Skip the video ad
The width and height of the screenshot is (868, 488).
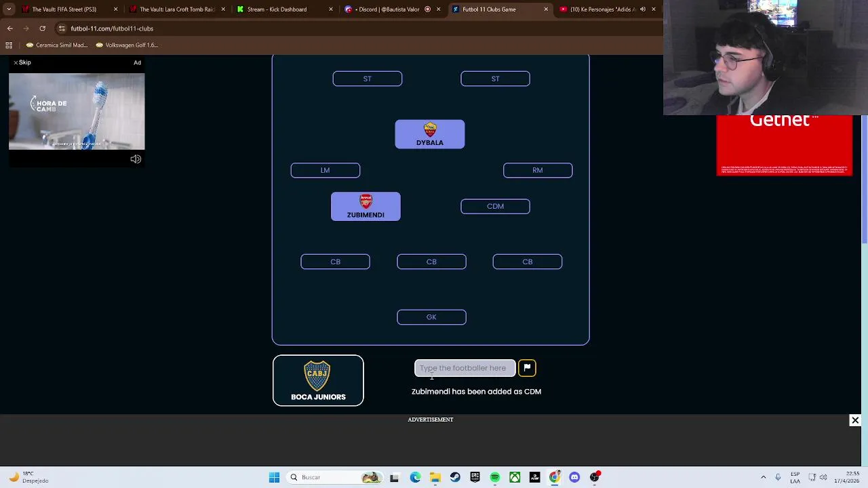click(22, 62)
